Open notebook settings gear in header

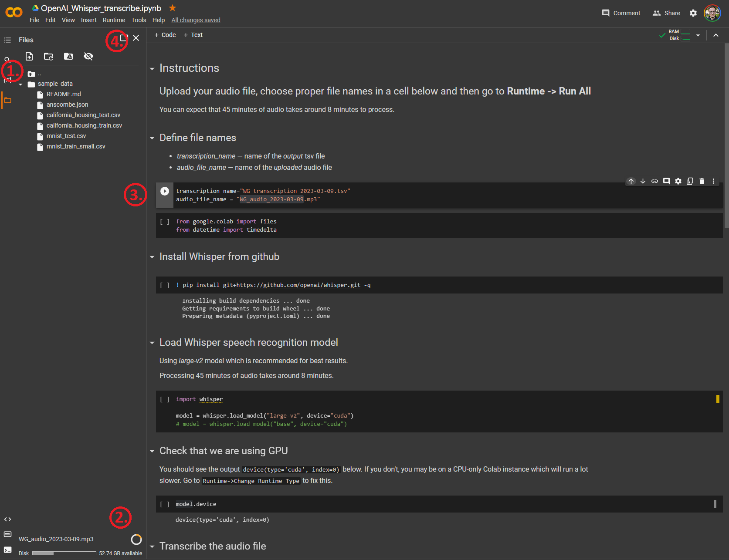point(693,13)
